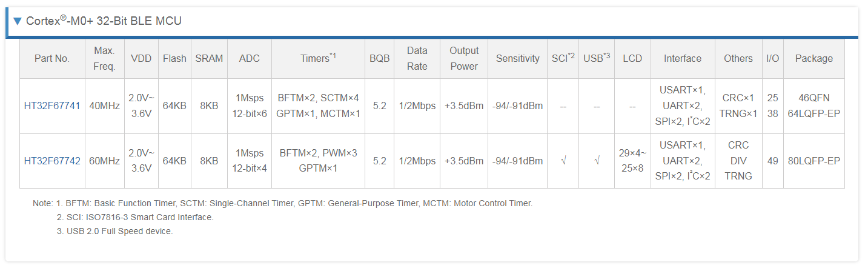Click the USB checkmark for HT32F67742

pyautogui.click(x=597, y=161)
